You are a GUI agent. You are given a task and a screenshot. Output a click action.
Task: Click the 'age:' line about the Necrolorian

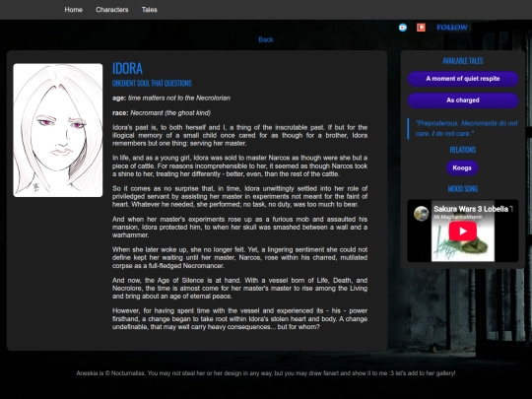click(171, 99)
